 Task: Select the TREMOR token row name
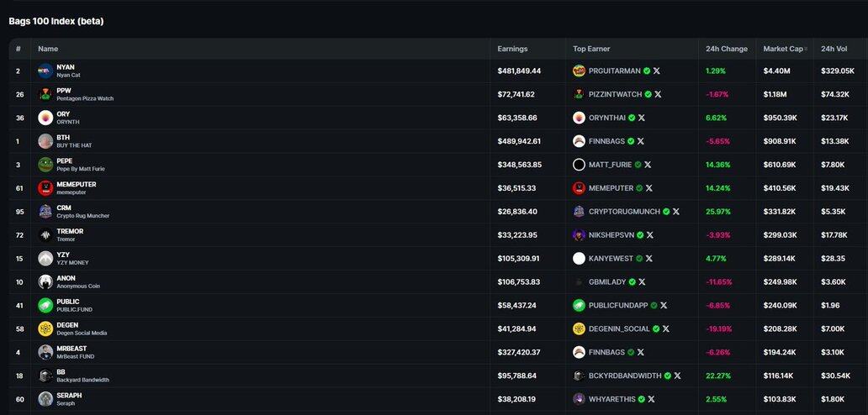70,232
